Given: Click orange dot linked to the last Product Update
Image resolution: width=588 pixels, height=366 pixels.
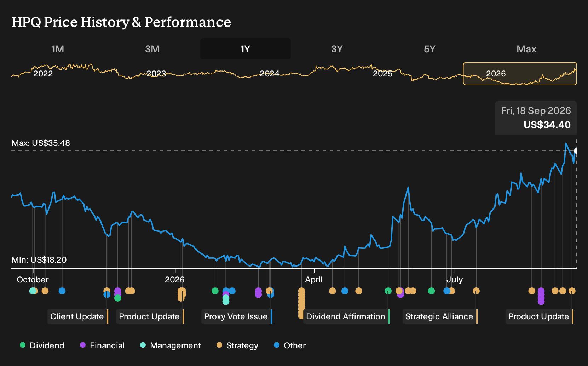Looking at the screenshot, I should pyautogui.click(x=572, y=291).
